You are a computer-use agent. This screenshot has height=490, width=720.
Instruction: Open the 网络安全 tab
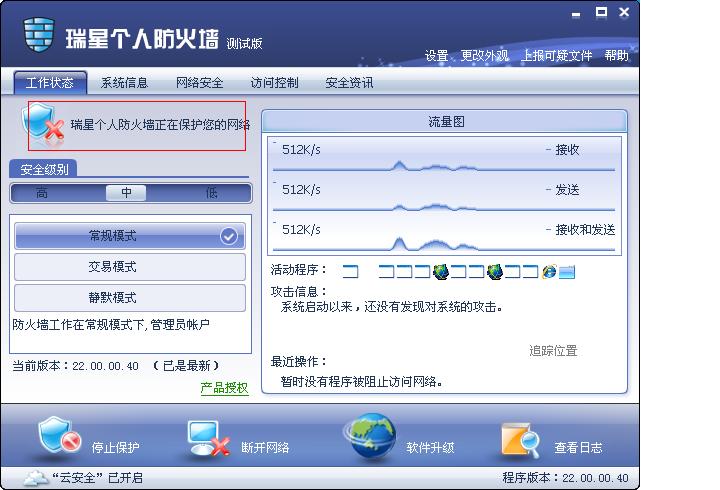click(x=199, y=83)
